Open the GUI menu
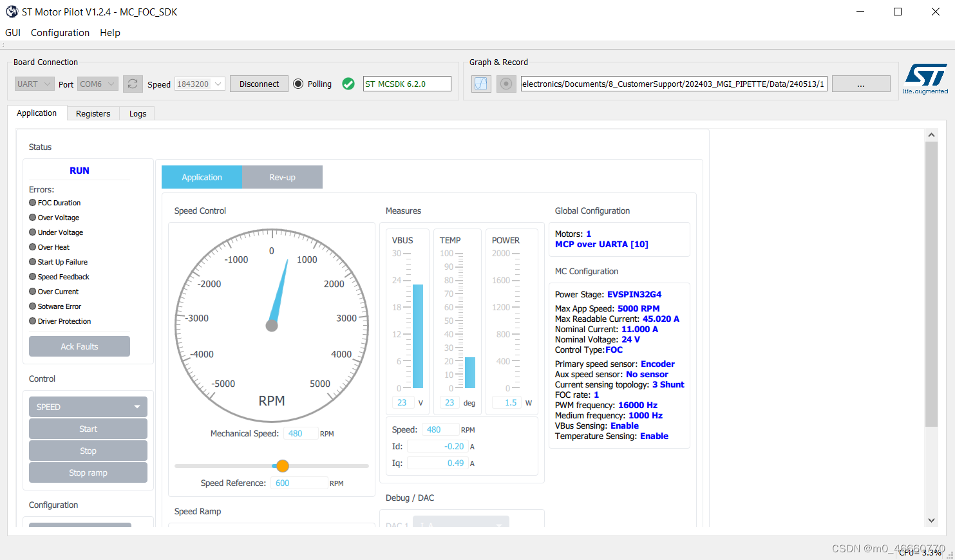 click(x=13, y=32)
